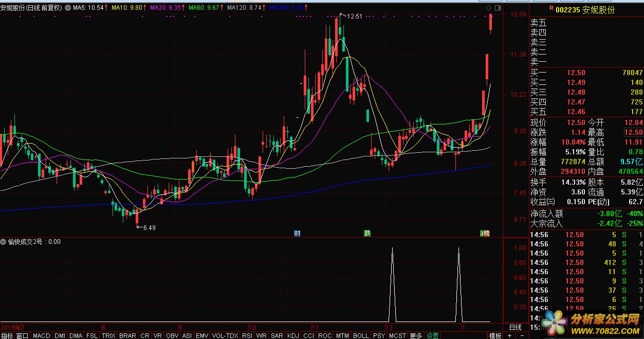
Task: Open the 设置 settings button
Action: [433, 335]
